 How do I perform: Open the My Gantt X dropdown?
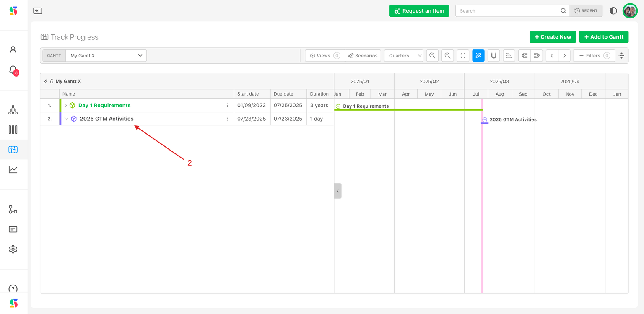coord(106,56)
